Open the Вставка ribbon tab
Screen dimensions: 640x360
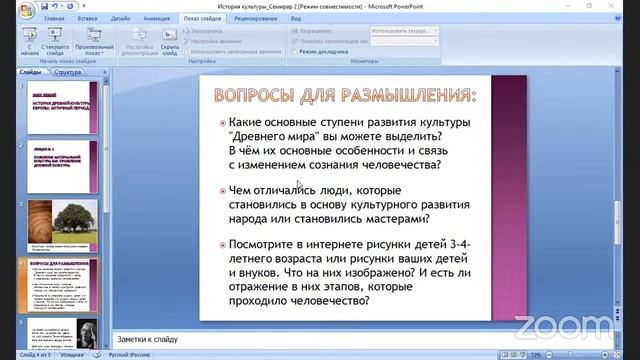coord(87,18)
